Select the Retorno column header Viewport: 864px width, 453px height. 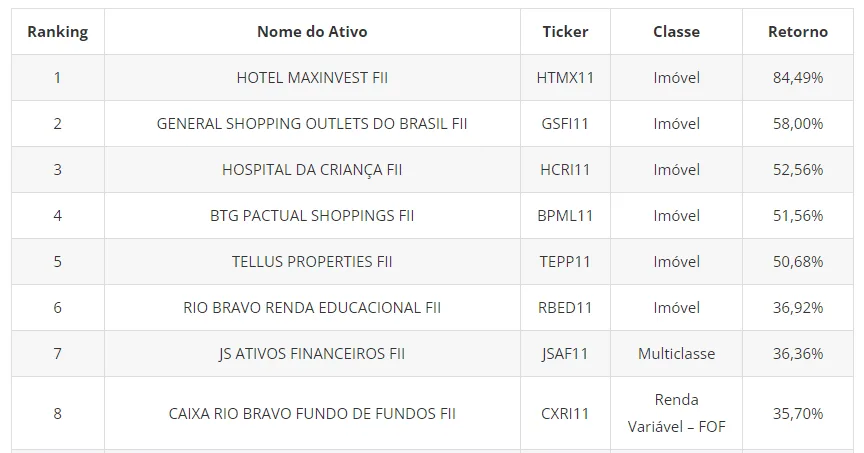[x=798, y=32]
